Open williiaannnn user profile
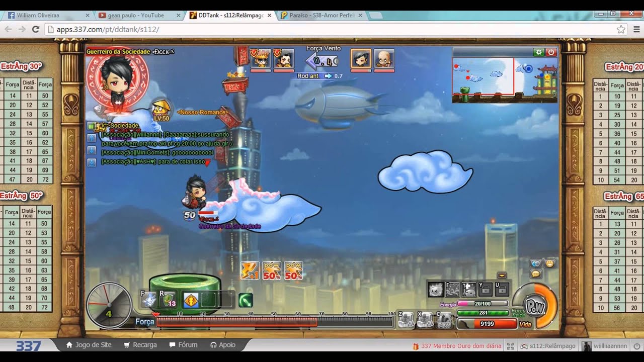The image size is (644, 362). pos(605,346)
